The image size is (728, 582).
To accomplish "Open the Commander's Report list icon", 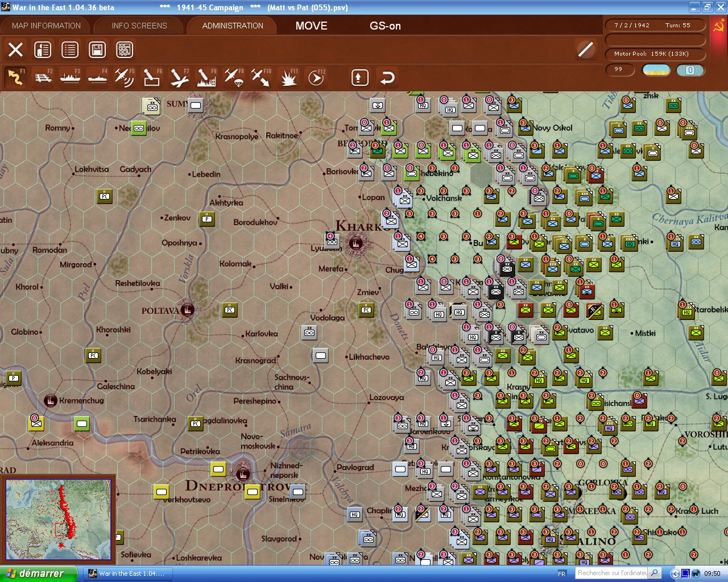I will click(x=70, y=50).
